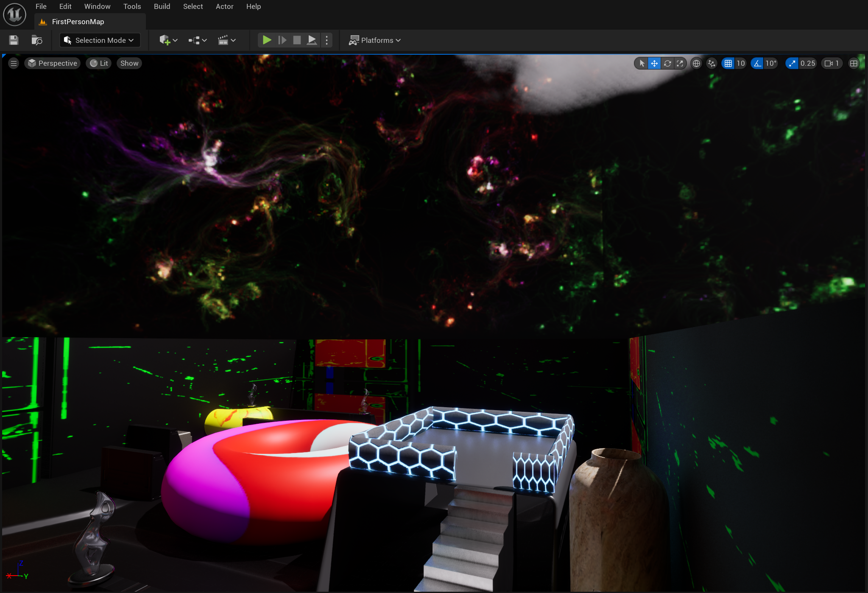
Task: Activate the Translate move tool
Action: [x=654, y=63]
